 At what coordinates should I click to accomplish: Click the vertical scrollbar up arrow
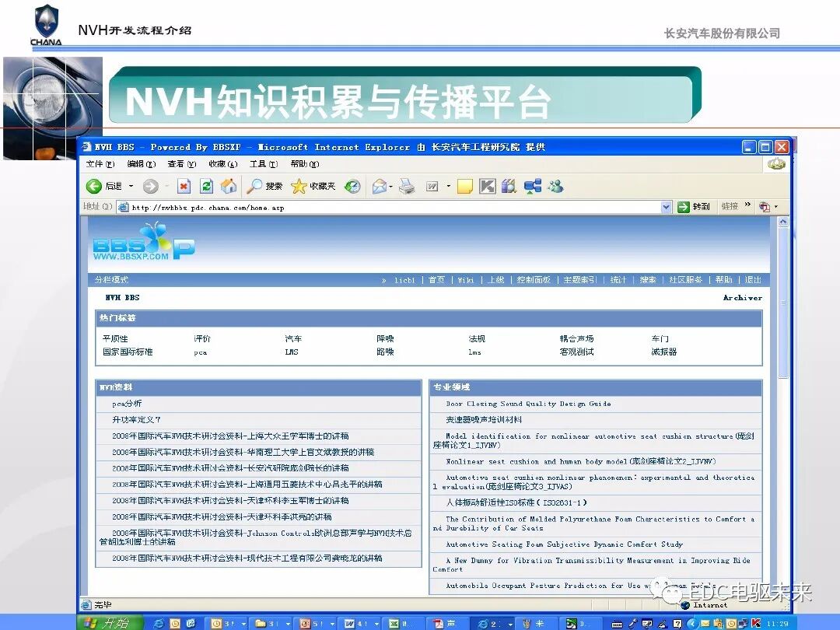[783, 221]
